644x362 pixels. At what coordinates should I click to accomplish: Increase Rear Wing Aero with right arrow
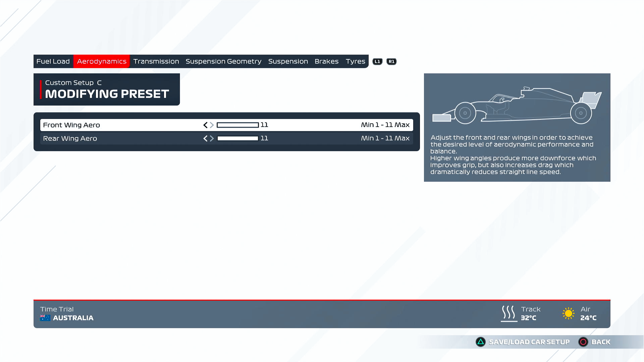coord(212,138)
